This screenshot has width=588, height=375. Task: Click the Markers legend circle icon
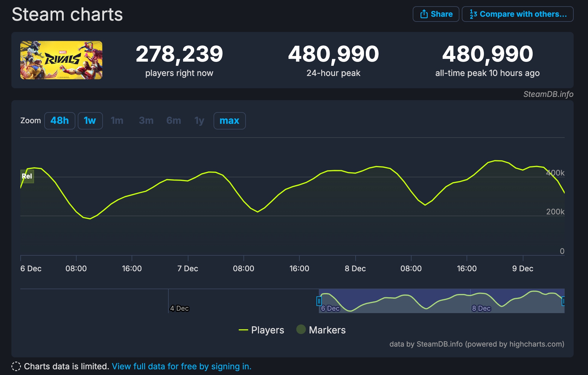pyautogui.click(x=301, y=329)
